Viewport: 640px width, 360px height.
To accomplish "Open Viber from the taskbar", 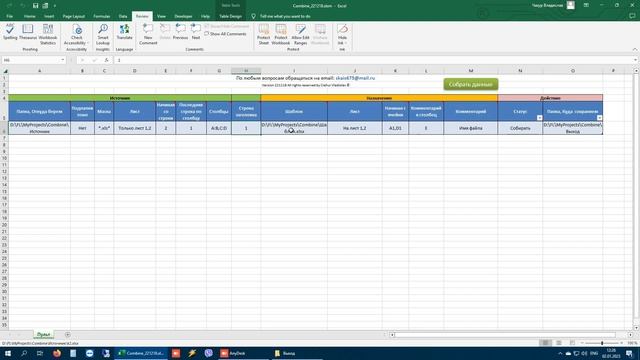I will point(209,353).
